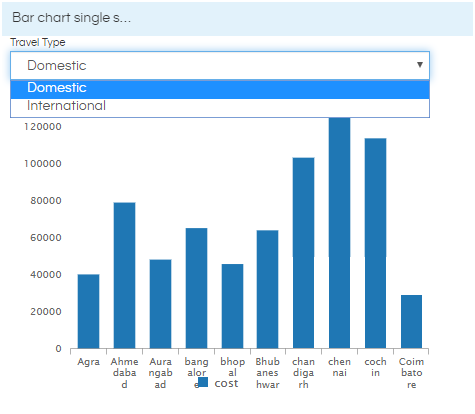Click the Ahmedabad bar in chart
The height and width of the screenshot is (414, 475).
pyautogui.click(x=124, y=275)
